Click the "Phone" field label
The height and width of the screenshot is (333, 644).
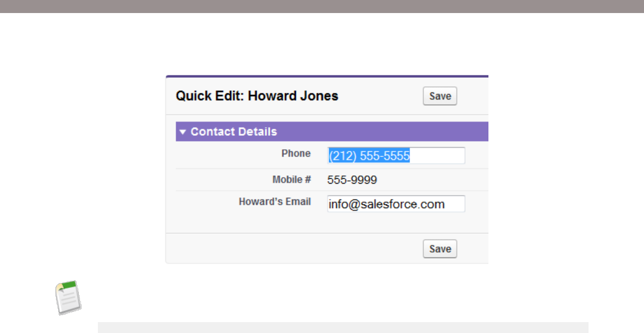click(296, 154)
